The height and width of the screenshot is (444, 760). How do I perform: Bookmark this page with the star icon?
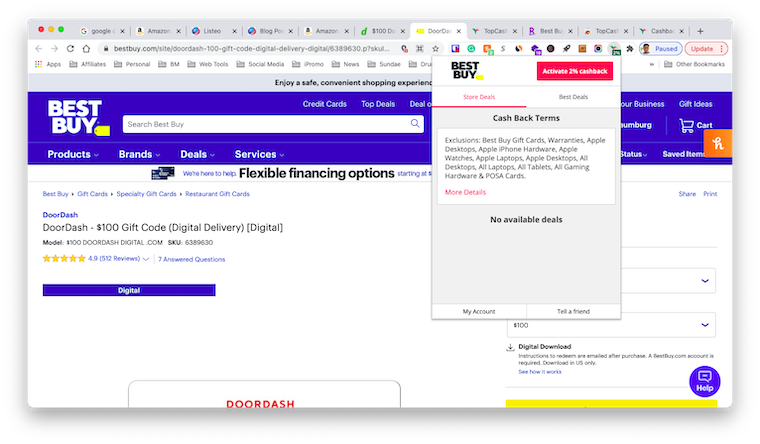[x=435, y=48]
